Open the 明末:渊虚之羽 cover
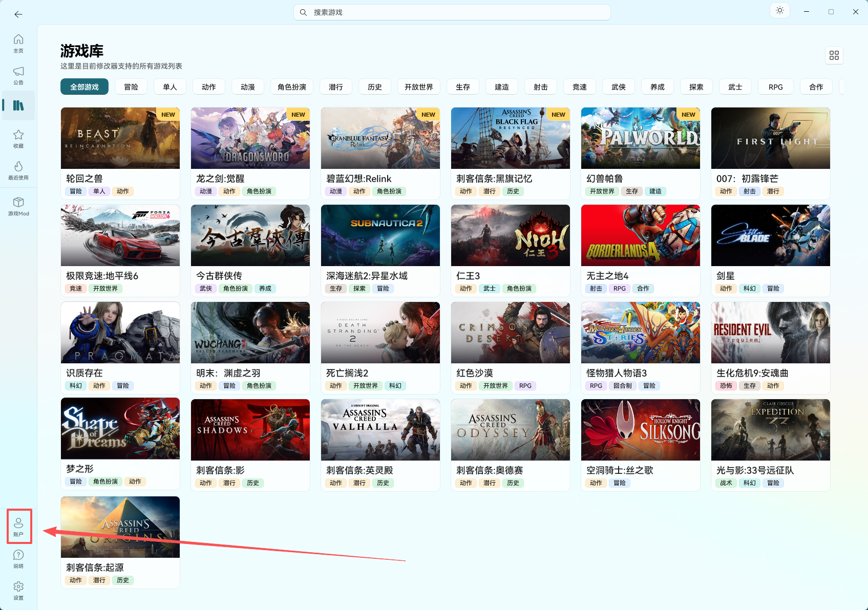Screen dimensions: 868x610 point(250,333)
